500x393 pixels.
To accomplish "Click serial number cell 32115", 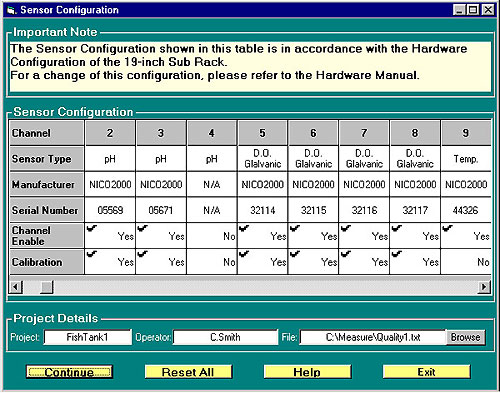I will pos(313,210).
